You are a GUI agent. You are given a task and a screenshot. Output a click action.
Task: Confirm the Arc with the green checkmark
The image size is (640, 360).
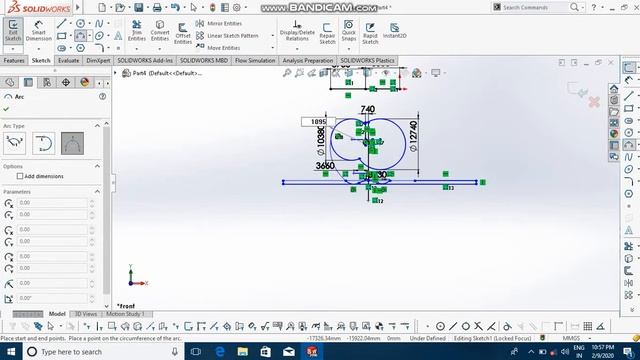tap(6, 109)
